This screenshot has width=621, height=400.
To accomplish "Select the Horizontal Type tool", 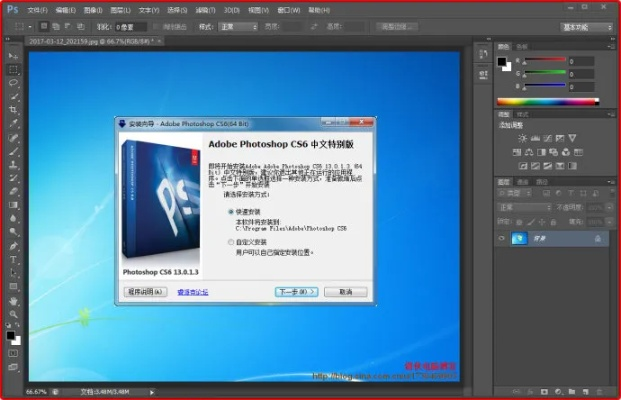I will (x=13, y=259).
